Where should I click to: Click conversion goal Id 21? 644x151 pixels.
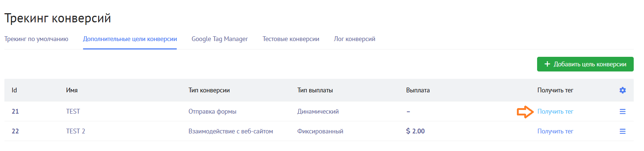(x=15, y=111)
